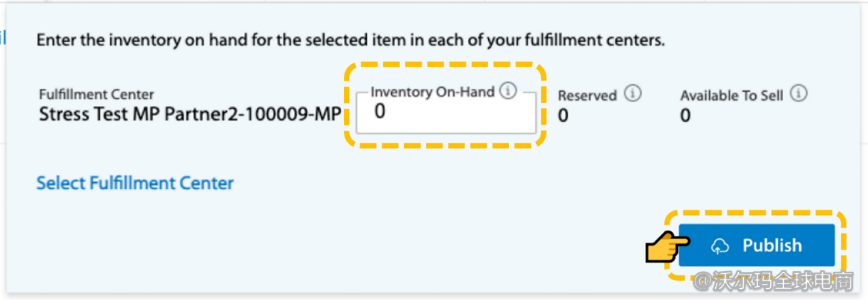Click the Available To Sell info icon
Viewport: 868px width, 300px height.
(798, 94)
